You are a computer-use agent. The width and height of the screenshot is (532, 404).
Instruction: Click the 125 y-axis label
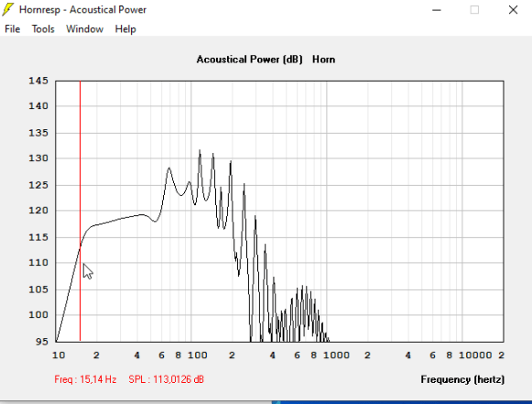click(38, 185)
